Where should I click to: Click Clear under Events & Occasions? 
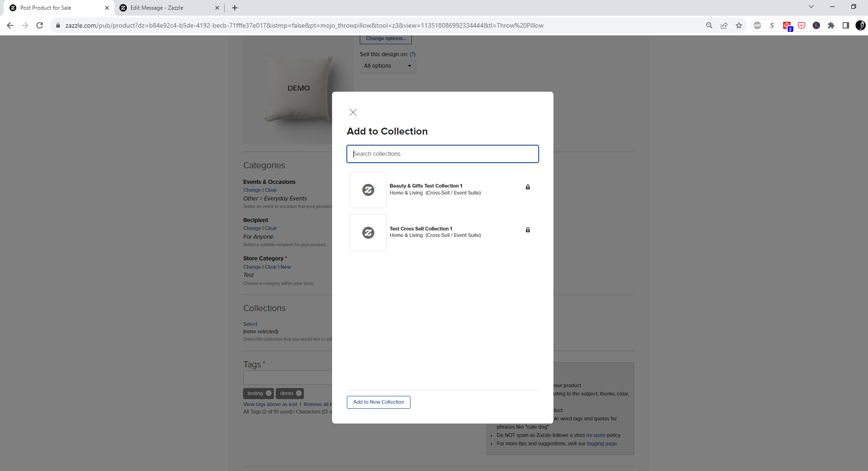click(271, 190)
